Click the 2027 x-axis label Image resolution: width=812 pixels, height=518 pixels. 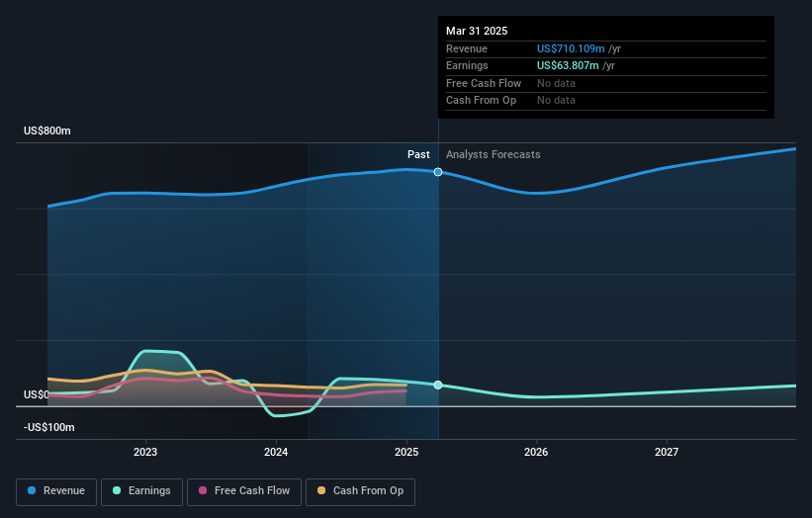tap(667, 452)
